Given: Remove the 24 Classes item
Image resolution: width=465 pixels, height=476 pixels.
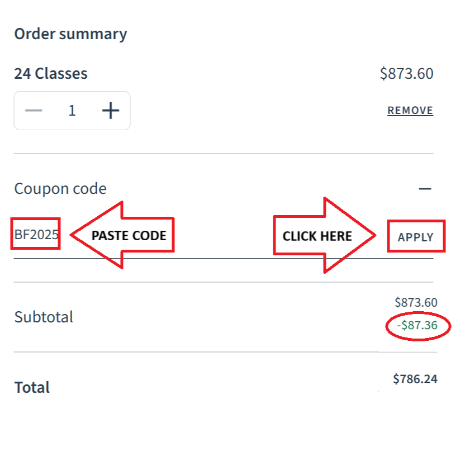Looking at the screenshot, I should (x=410, y=111).
